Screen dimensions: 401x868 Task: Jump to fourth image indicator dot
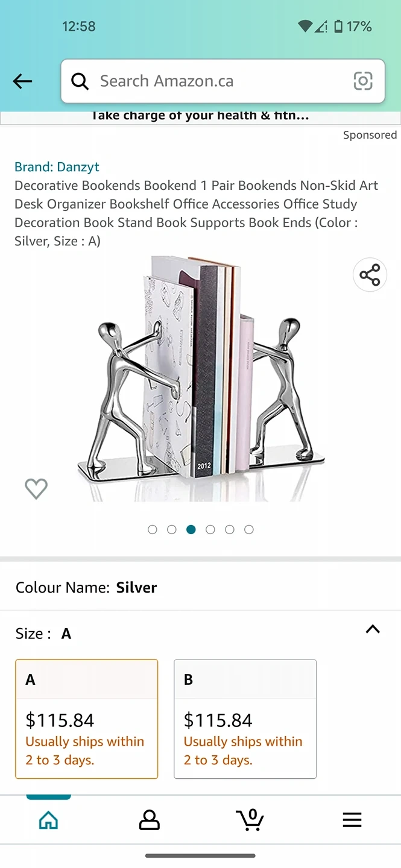coord(210,530)
